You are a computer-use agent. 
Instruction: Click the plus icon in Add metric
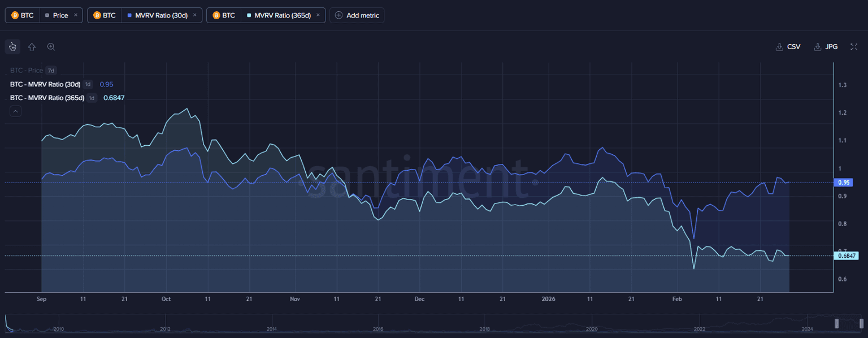click(x=338, y=15)
